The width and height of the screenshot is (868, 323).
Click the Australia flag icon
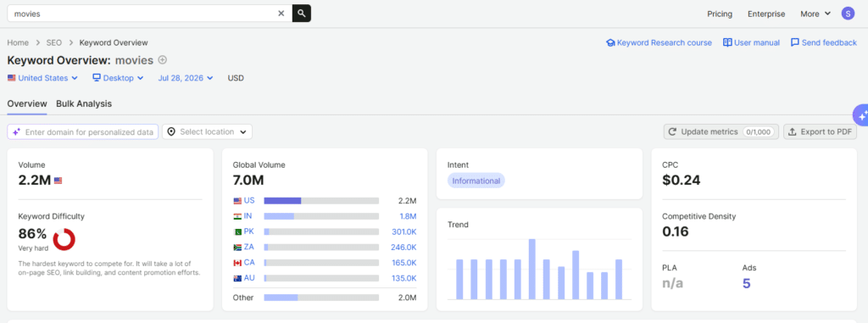[237, 278]
